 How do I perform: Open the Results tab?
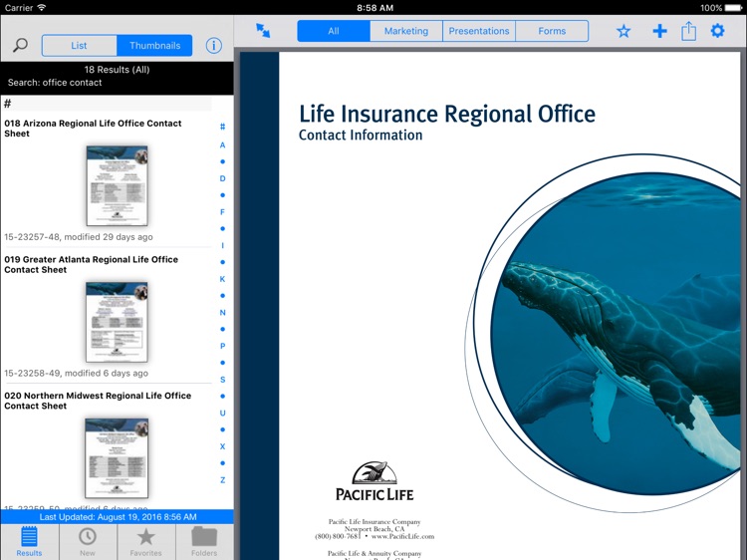29,542
